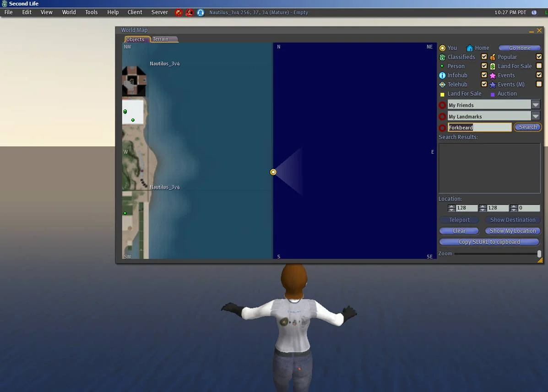548x392 pixels.
Task: Close the World Map window
Action: 539,30
